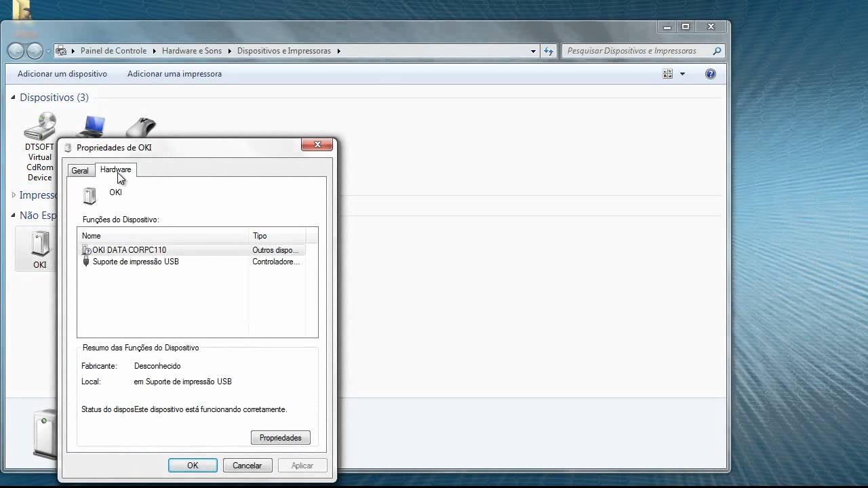Select the Suporte de impressão USB row
The height and width of the screenshot is (488, 868).
(193, 262)
